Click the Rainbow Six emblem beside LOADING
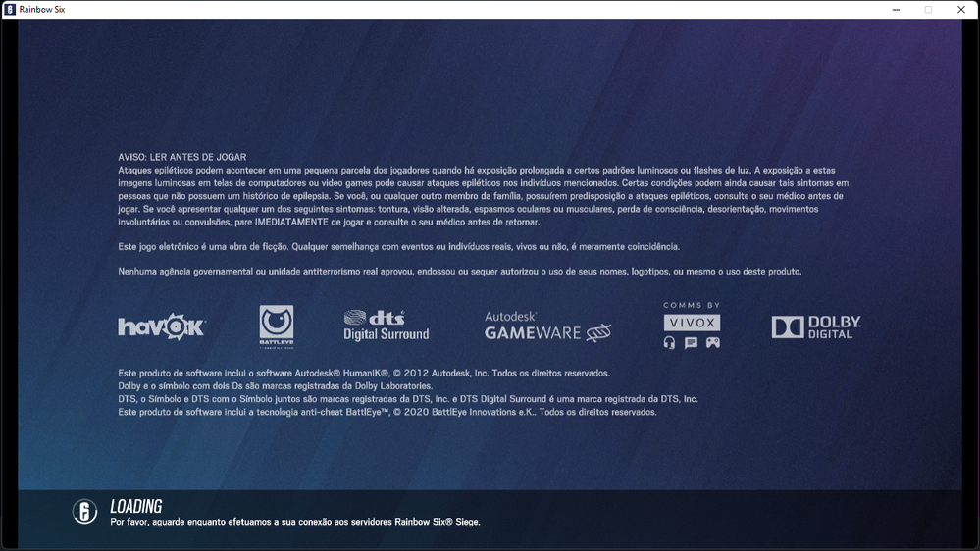The image size is (980, 551). click(x=84, y=512)
